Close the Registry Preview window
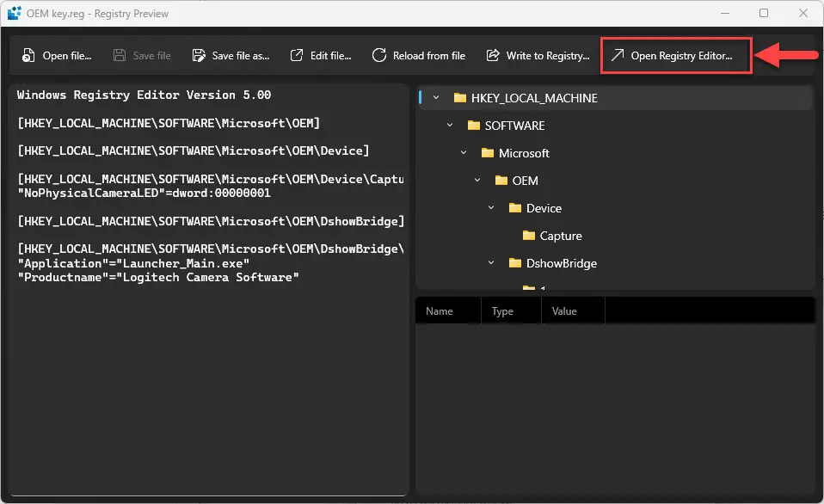 click(803, 13)
